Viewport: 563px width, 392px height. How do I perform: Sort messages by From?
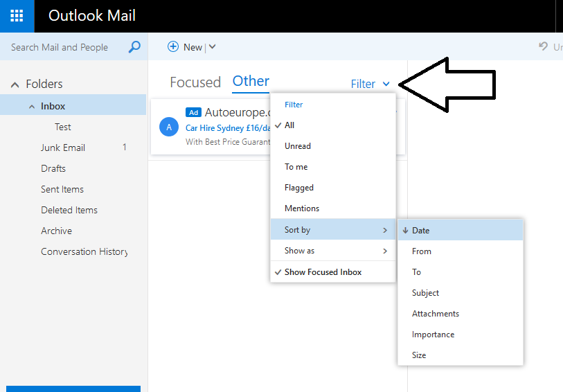tap(461, 251)
